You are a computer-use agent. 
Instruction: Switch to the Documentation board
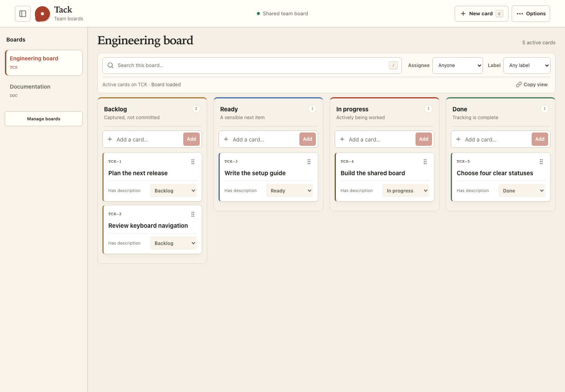pyautogui.click(x=44, y=91)
